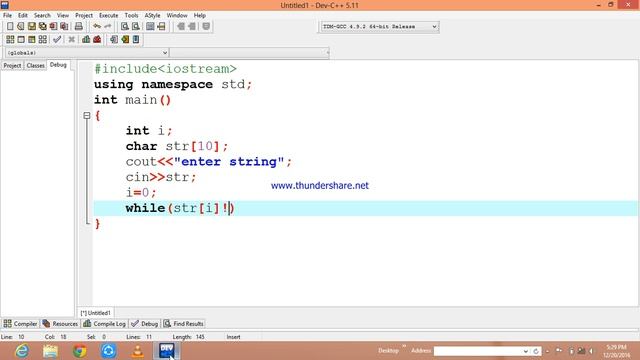The image size is (640, 360).
Task: Click the Close file toolbar icon
Action: [53, 27]
